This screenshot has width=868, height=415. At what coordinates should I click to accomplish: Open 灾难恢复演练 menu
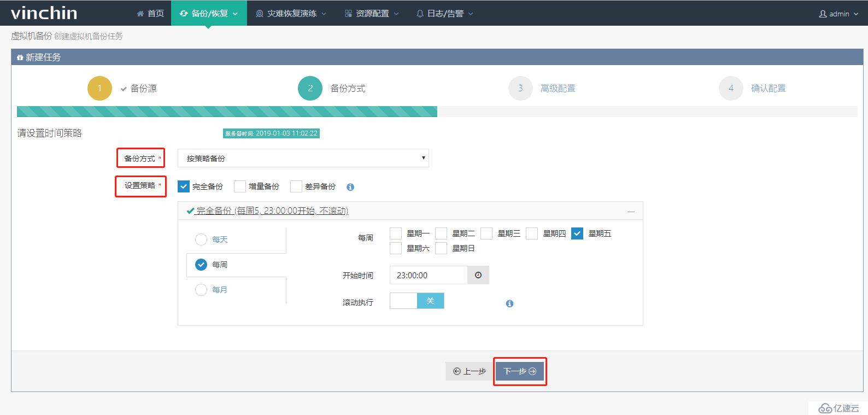coord(291,13)
